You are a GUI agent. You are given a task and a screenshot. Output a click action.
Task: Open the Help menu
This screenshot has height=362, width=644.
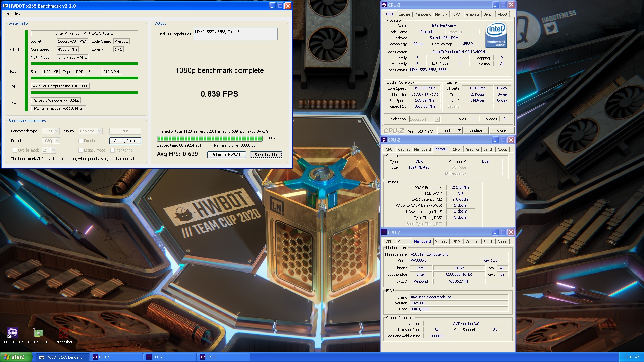point(17,13)
